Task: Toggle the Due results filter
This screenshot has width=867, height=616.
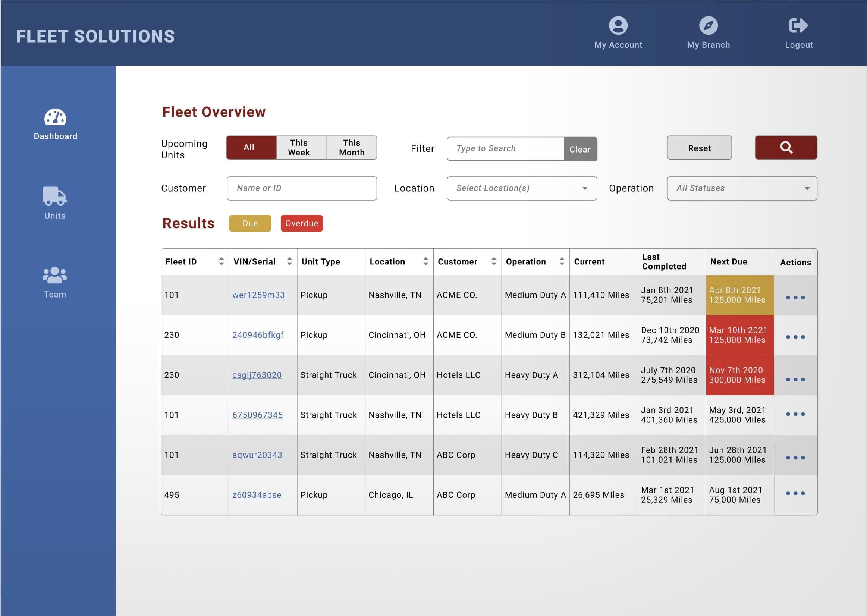Action: 250,223
